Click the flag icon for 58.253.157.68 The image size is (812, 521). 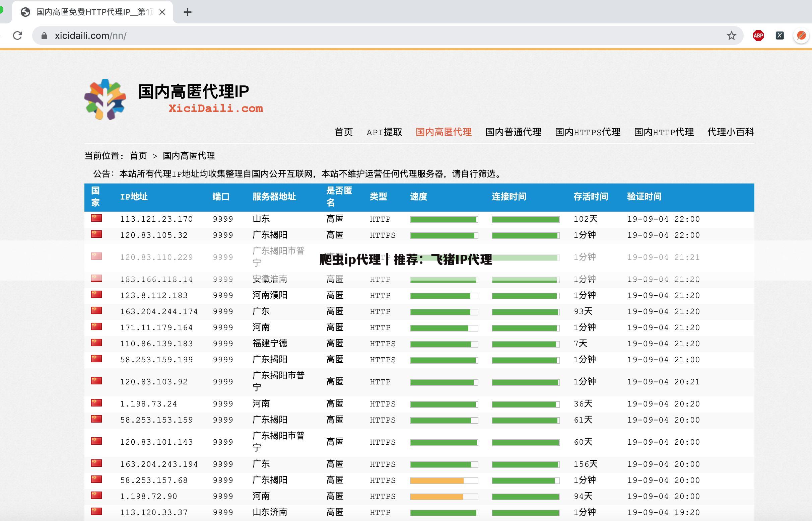[96, 479]
